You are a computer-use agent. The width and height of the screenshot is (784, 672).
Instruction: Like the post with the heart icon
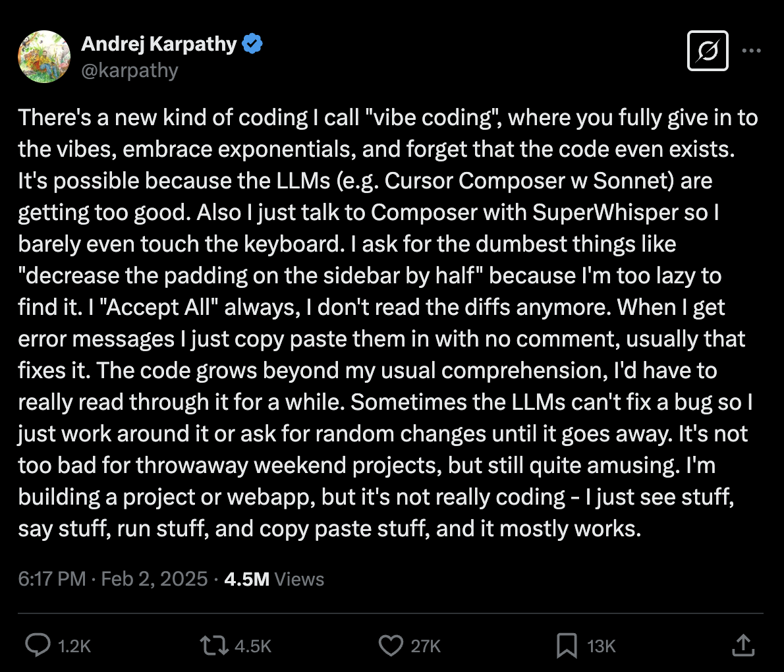pyautogui.click(x=391, y=645)
